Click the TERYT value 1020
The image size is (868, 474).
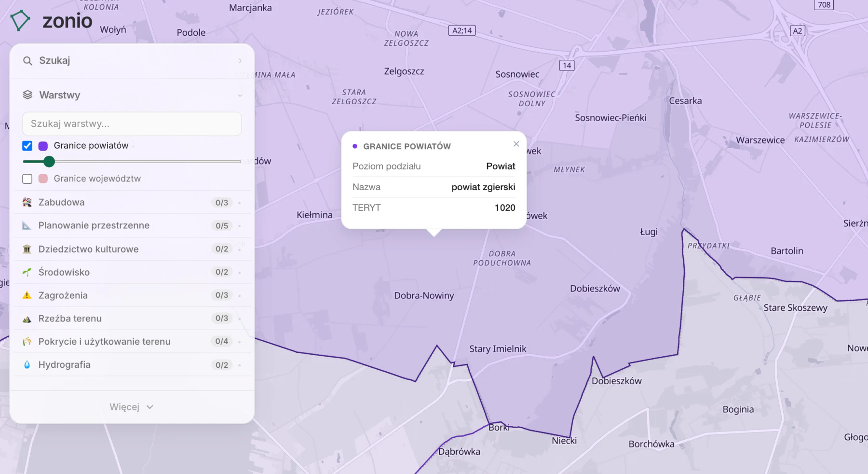coord(505,208)
